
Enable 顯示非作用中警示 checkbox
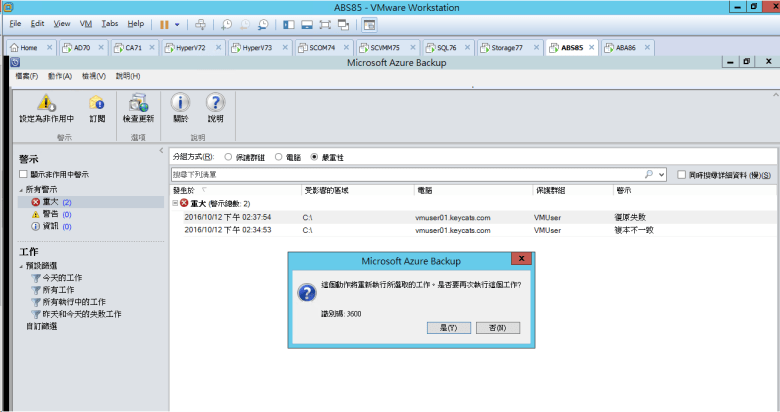point(23,174)
